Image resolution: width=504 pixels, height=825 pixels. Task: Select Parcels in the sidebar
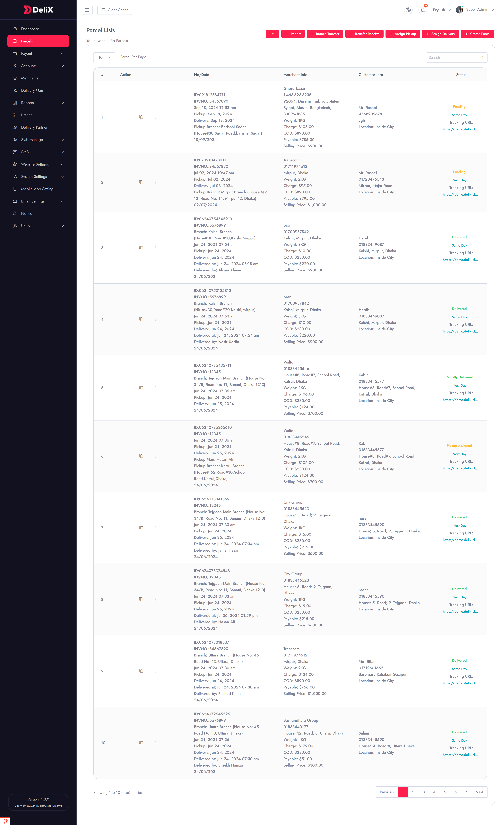(38, 41)
